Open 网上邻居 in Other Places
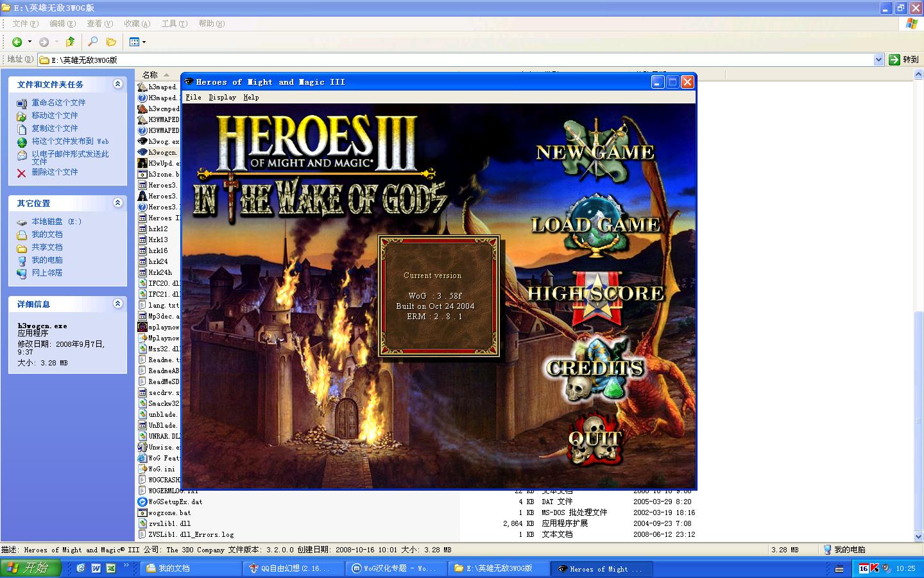This screenshot has width=924, height=578. point(47,273)
